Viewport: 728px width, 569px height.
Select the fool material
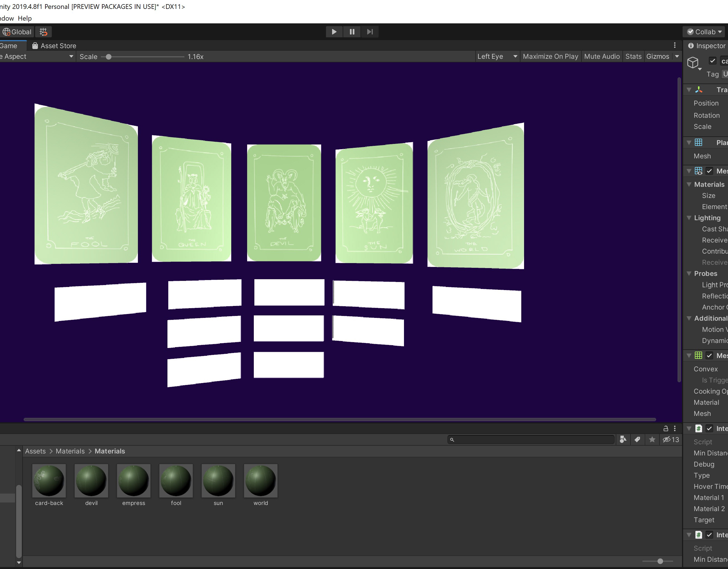click(x=176, y=485)
